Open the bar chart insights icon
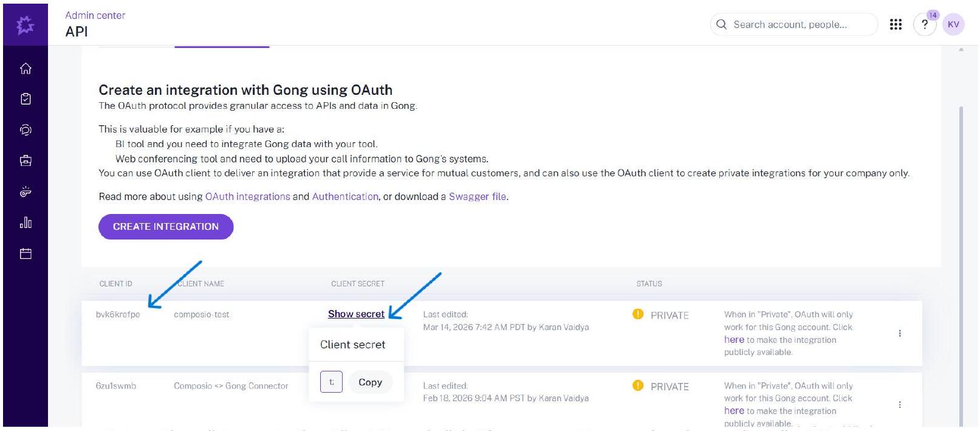Viewport: 980px width, 431px height. 26,222
